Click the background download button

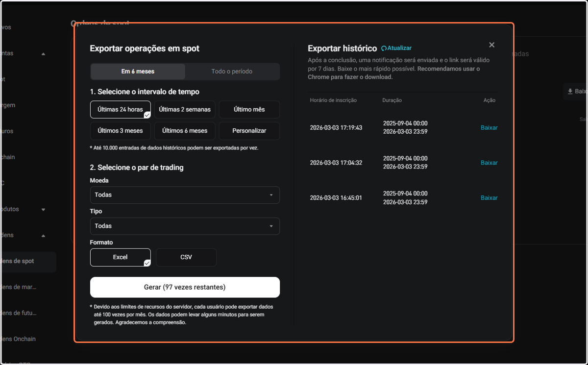point(575,91)
